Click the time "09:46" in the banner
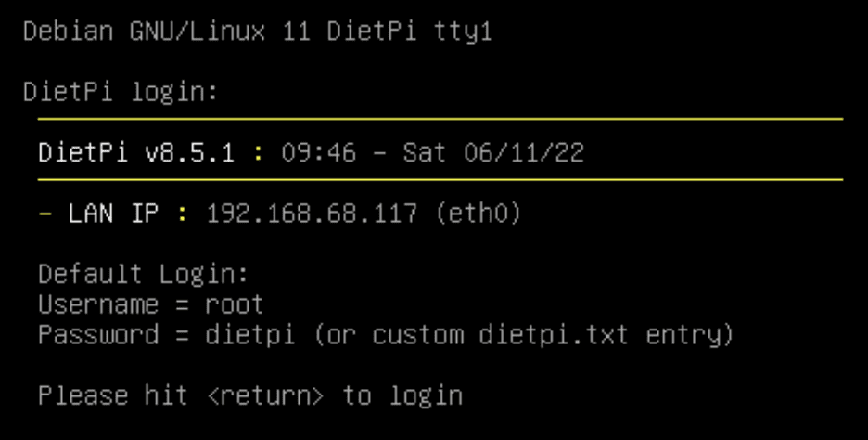This screenshot has height=440, width=868. click(x=318, y=152)
